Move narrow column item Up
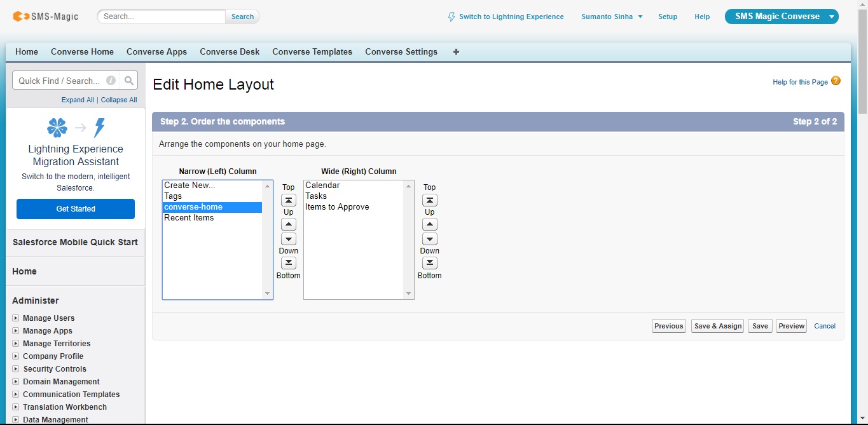Image resolution: width=868 pixels, height=425 pixels. tap(289, 224)
